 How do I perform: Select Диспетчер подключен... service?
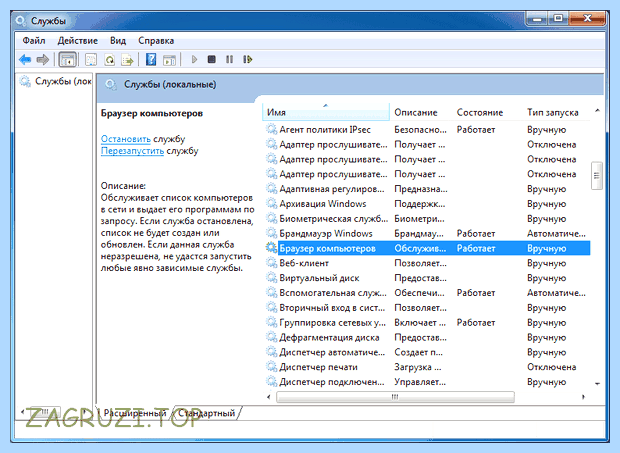428,382
